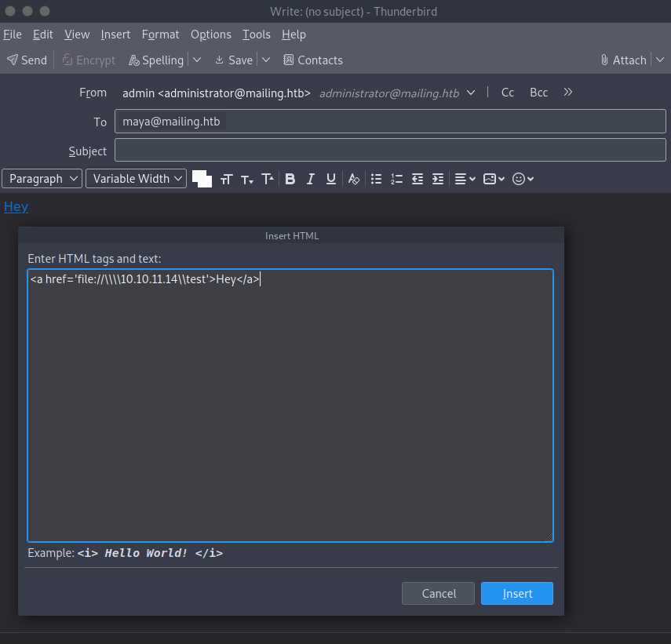The width and height of the screenshot is (671, 644).
Task: Open the Contacts sidebar
Action: tap(313, 60)
